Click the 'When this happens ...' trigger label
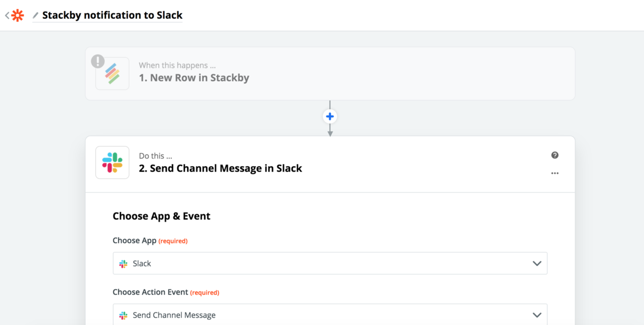 (x=177, y=66)
